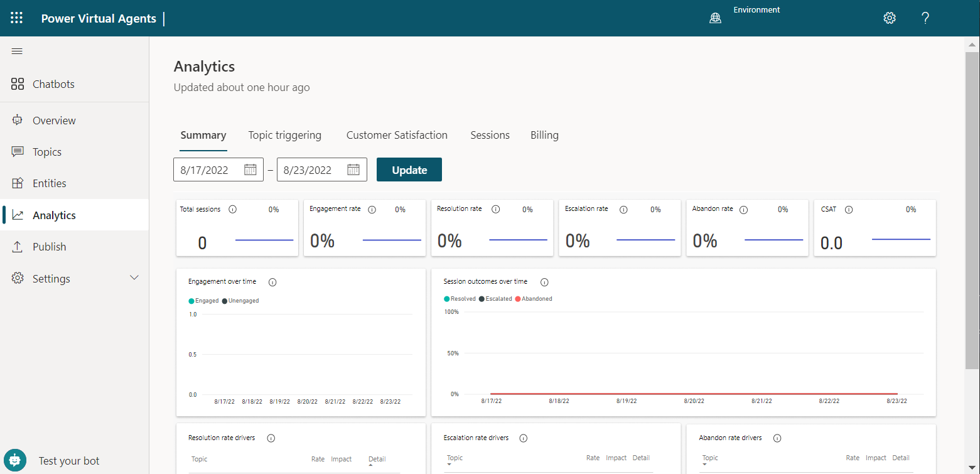Show info for Abandon rate card

745,209
